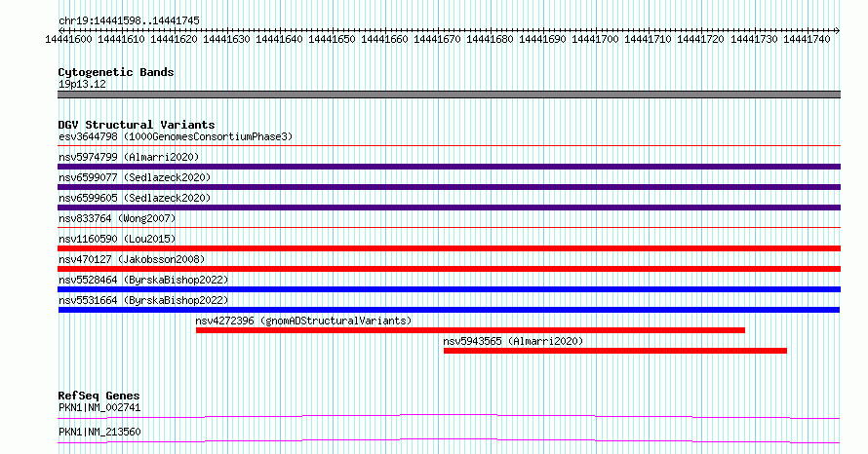Click the 14441720 ruler tick label
Screen dimensions: 868x454
[700, 40]
